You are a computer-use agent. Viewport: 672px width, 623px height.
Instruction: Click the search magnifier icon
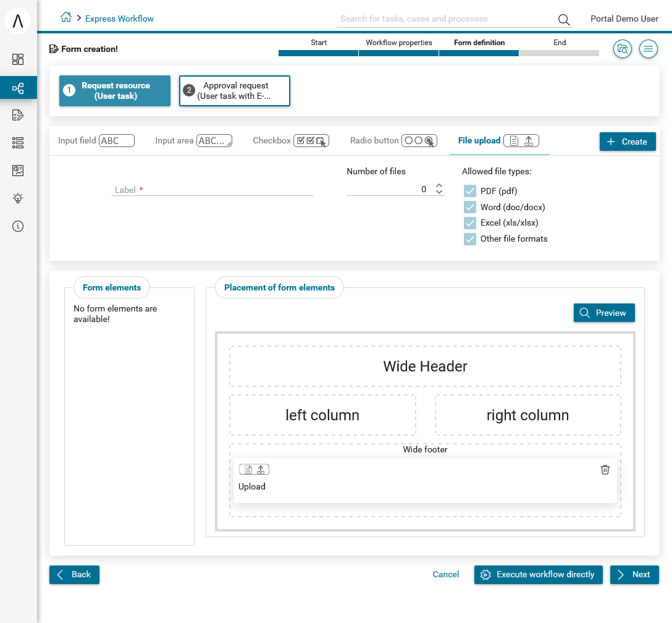click(563, 19)
